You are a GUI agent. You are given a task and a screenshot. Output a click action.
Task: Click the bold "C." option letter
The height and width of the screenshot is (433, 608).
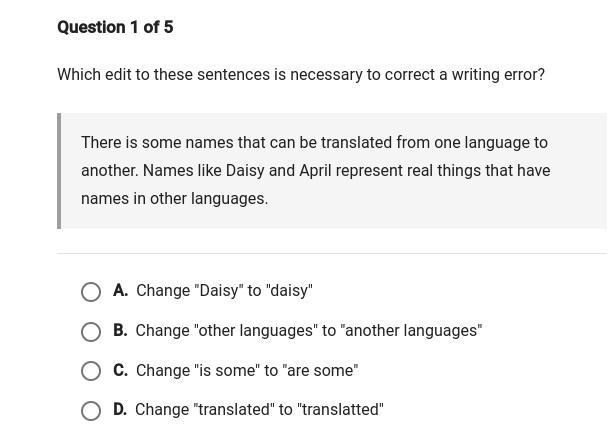click(120, 371)
